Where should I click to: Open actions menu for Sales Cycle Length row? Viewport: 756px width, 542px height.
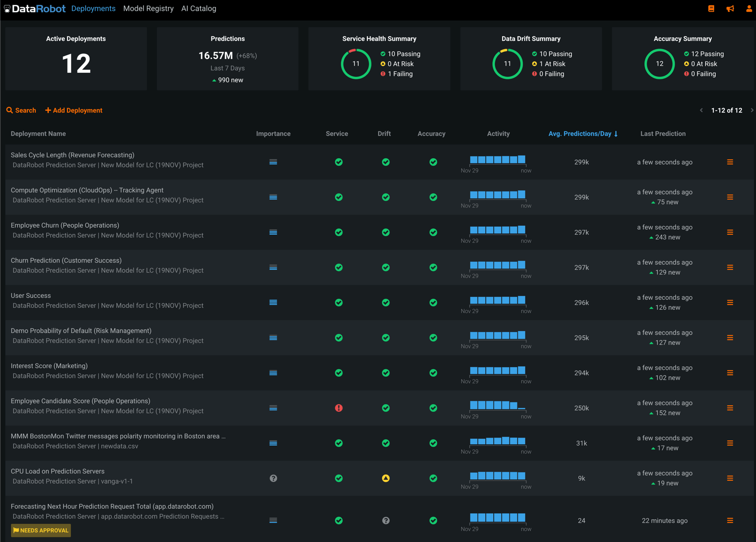coord(730,162)
